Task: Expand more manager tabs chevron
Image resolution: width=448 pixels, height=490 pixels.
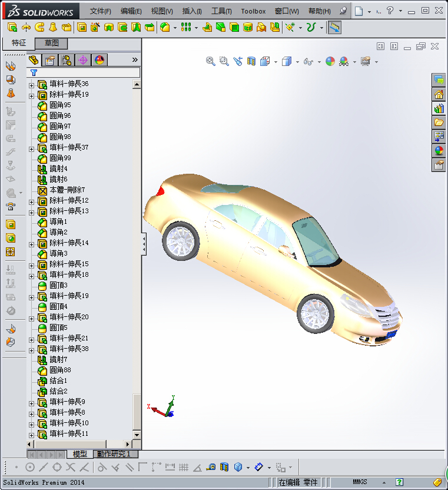Action: 135,59
